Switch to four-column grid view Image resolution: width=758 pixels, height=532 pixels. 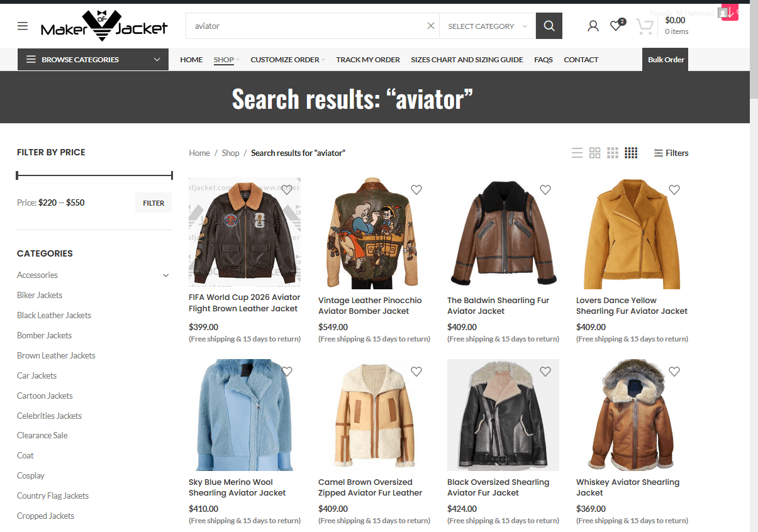click(x=632, y=153)
